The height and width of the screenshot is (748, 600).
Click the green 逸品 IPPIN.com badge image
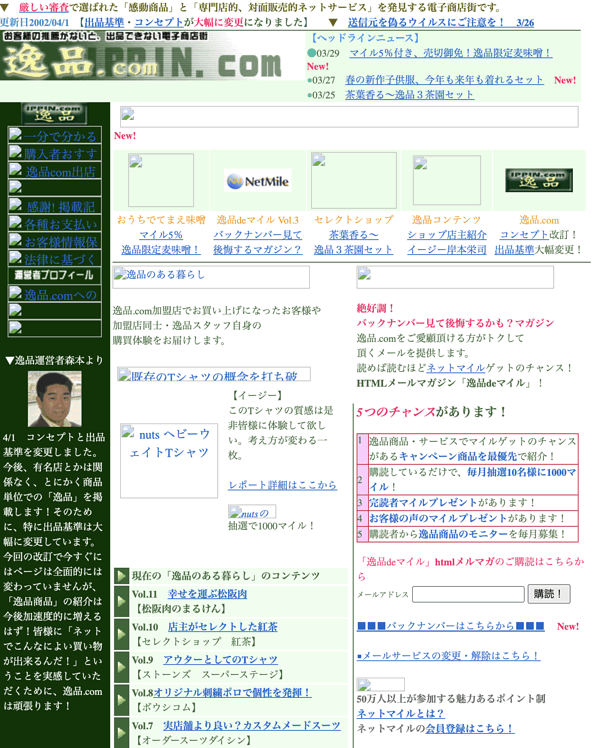(539, 180)
